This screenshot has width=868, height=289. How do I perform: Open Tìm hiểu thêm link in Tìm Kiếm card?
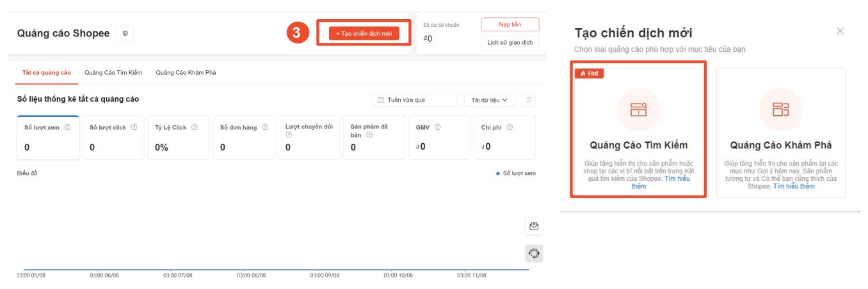(660, 182)
